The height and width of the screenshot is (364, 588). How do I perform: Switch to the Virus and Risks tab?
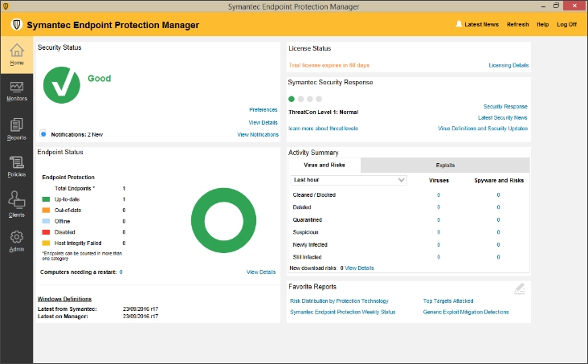324,165
